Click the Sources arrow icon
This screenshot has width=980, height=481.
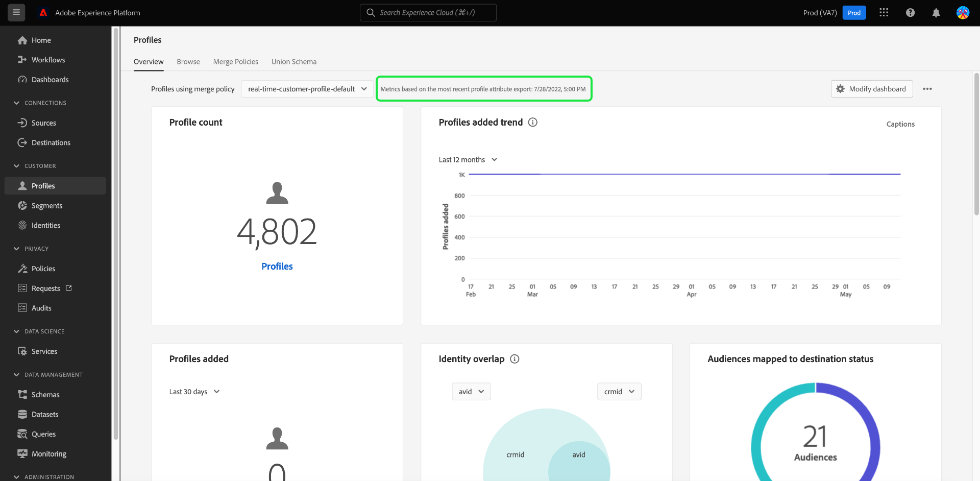(x=22, y=123)
